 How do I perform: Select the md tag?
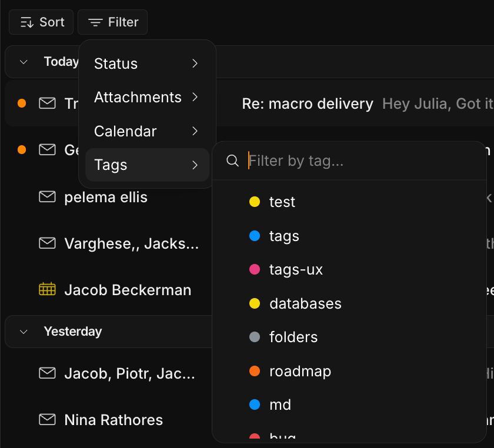pos(349,404)
